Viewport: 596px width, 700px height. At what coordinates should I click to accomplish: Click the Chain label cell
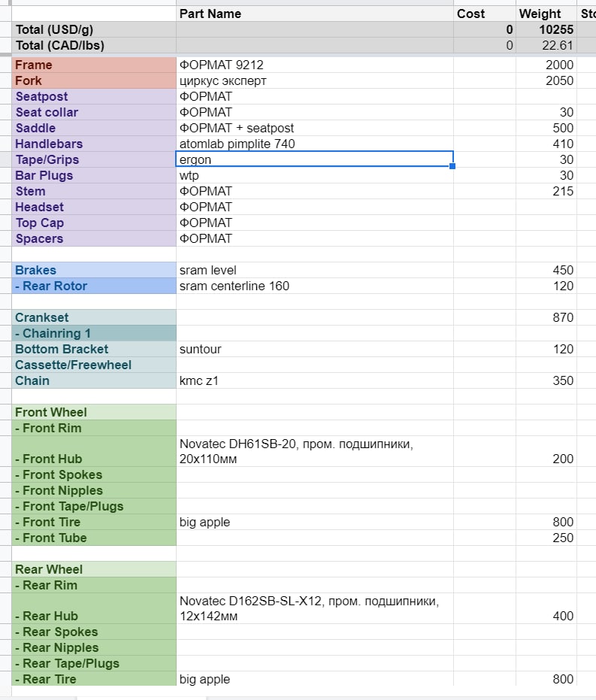tap(94, 380)
